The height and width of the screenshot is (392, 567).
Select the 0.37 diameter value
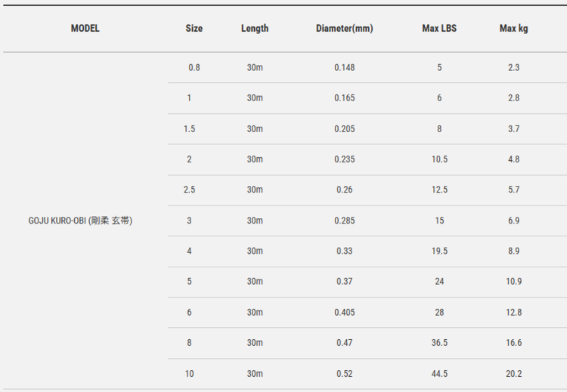[344, 282]
